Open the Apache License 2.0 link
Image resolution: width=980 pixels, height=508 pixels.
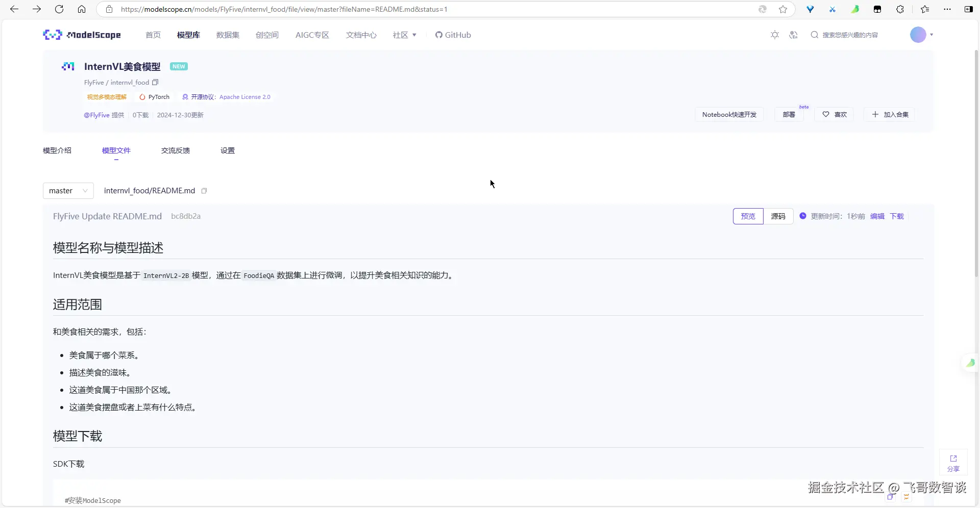[x=245, y=97]
